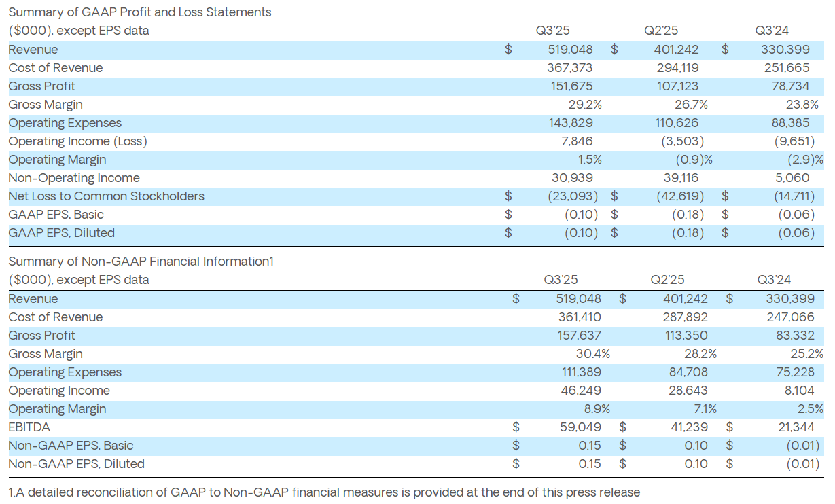Viewport: 835px width, 504px height.
Task: Click the Non-Operating Income row label
Action: 74,178
